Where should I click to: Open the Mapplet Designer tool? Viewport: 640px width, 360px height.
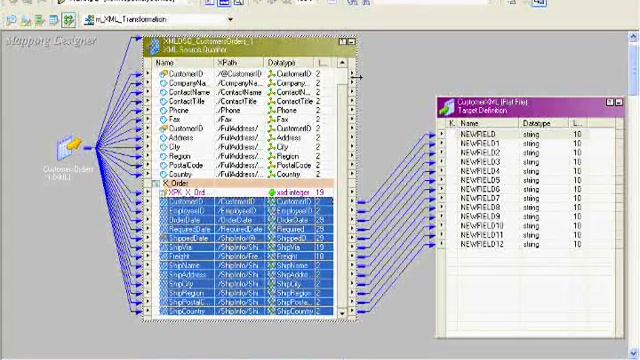pos(53,20)
